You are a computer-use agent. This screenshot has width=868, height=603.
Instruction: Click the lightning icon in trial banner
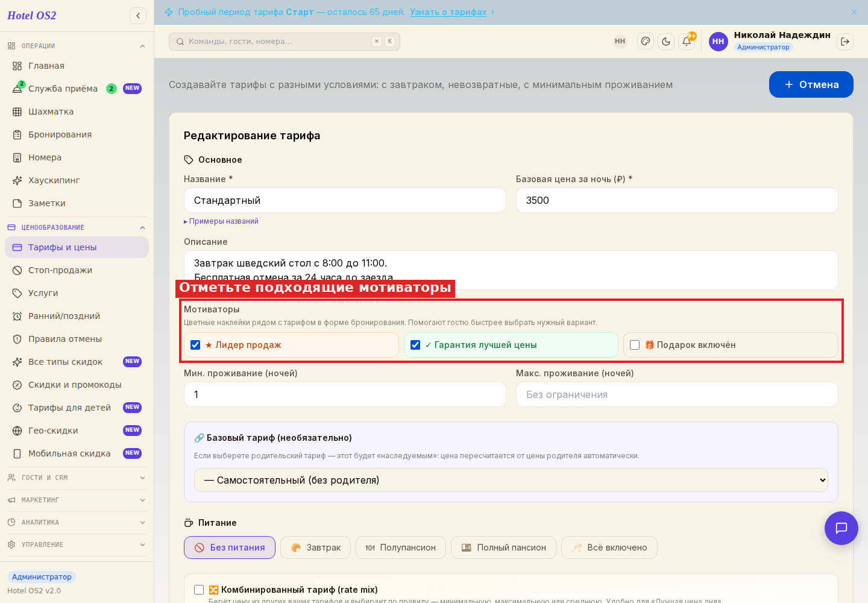pos(169,12)
